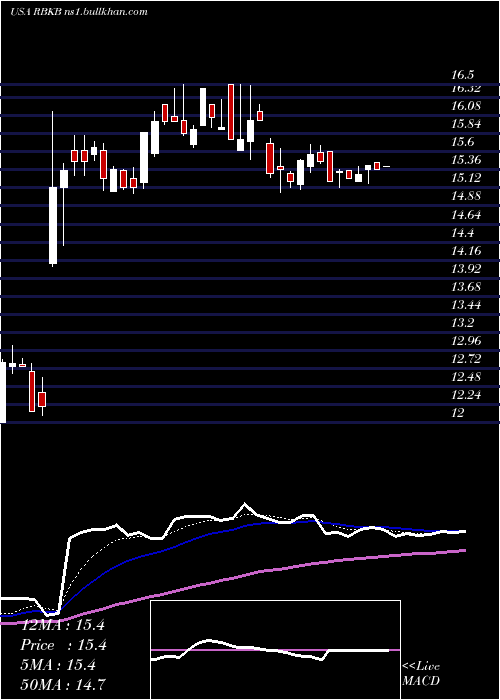Screen dimensions: 500x700
Task: Click the '12MA : 15.4' readout
Action: (x=63, y=625)
